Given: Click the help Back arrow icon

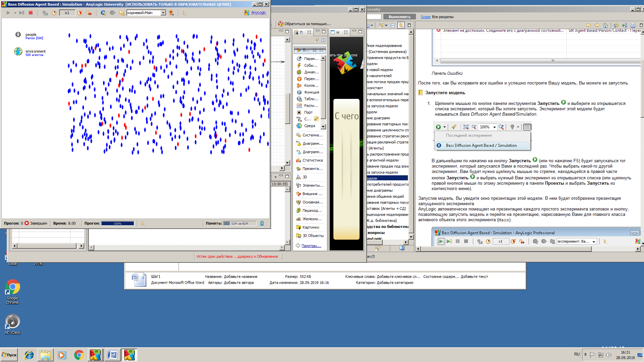Looking at the screenshot, I should coord(589,25).
